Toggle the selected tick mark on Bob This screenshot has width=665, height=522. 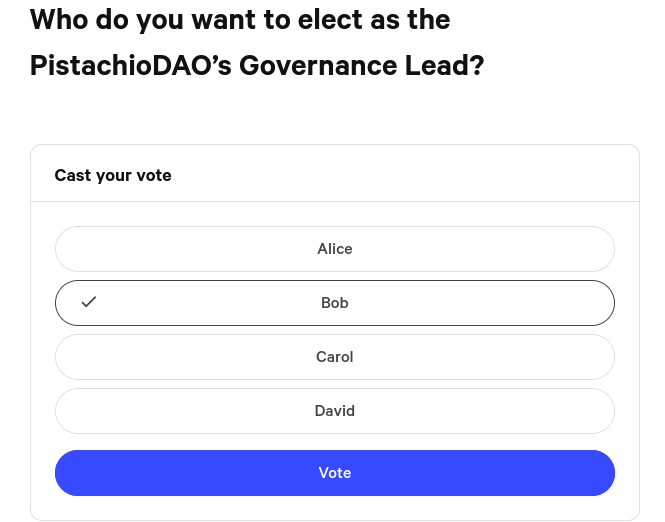(89, 302)
